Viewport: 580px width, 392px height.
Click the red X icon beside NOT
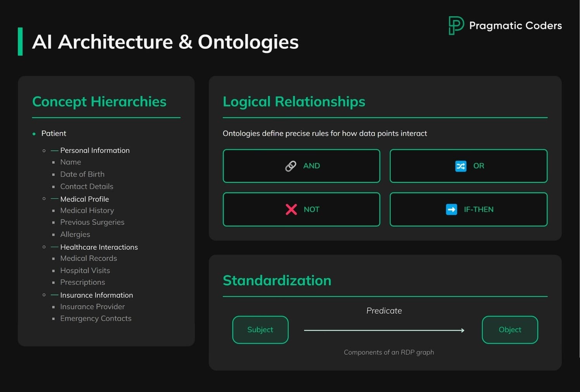click(x=291, y=210)
